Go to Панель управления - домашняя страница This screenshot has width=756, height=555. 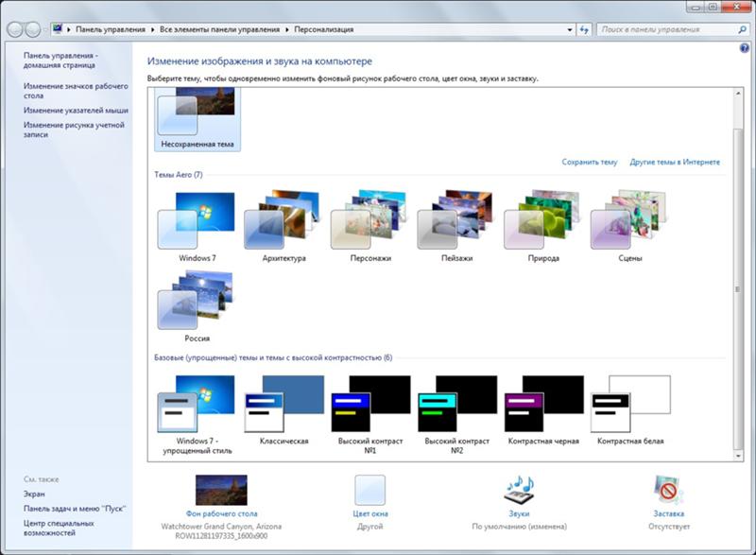[60, 61]
